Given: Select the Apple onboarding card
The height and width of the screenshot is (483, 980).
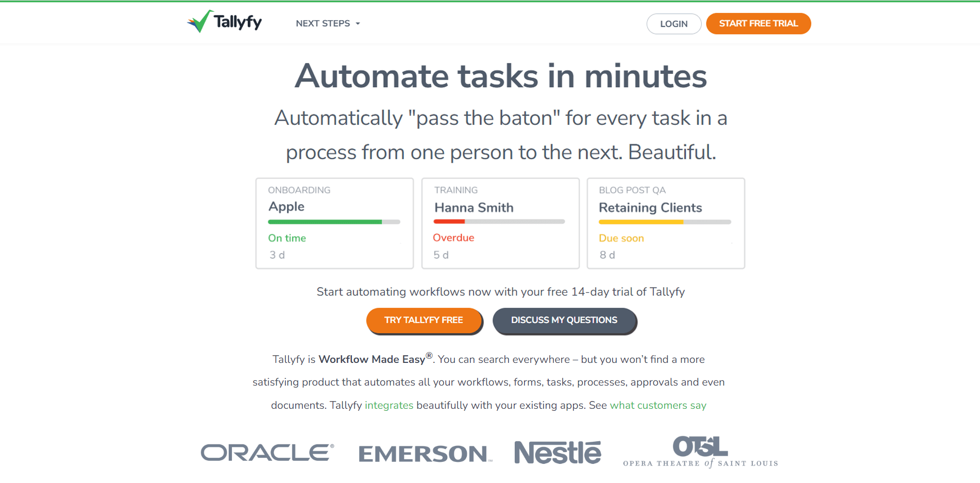Looking at the screenshot, I should [335, 223].
